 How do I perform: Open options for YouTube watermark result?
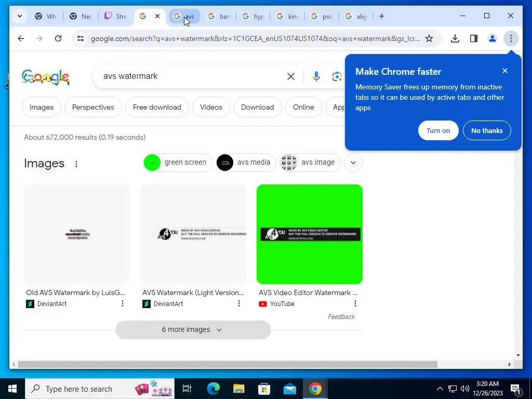(355, 303)
